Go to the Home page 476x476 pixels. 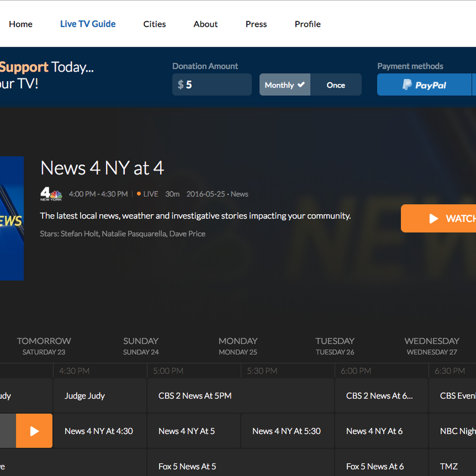coord(21,24)
